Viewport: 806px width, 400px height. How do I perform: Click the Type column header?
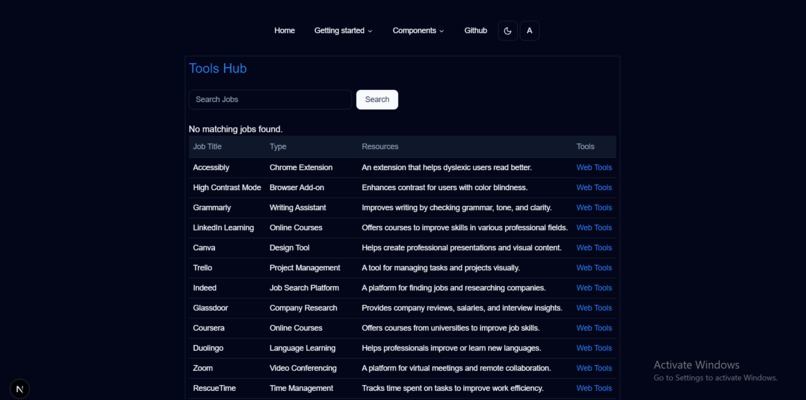(278, 147)
